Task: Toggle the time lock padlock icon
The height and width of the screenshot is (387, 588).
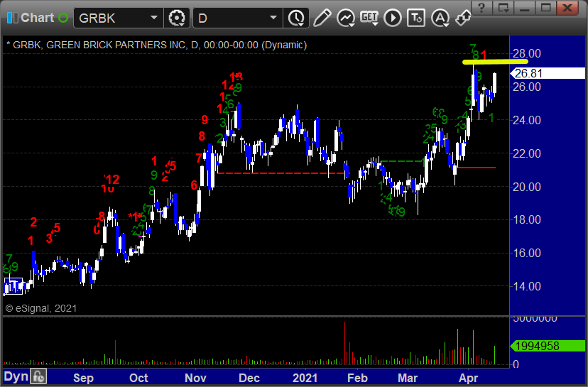Action: [38, 376]
